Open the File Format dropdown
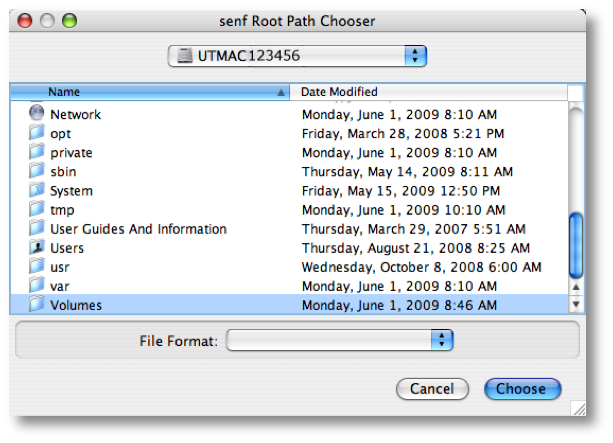Image resolution: width=613 pixels, height=443 pixels. 339,340
